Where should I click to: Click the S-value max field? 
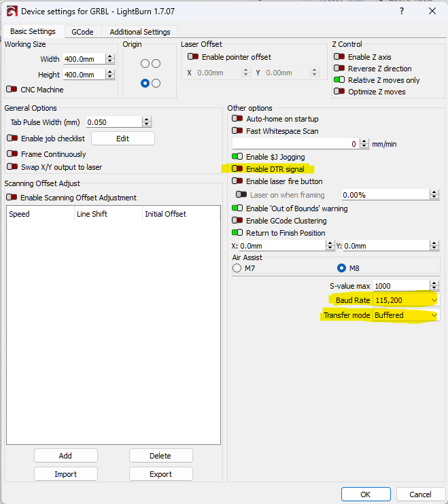coord(401,286)
